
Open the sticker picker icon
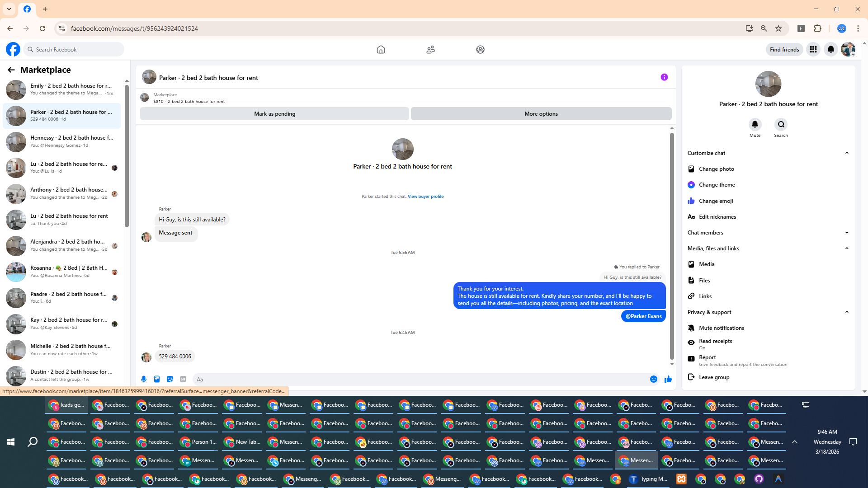(170, 379)
